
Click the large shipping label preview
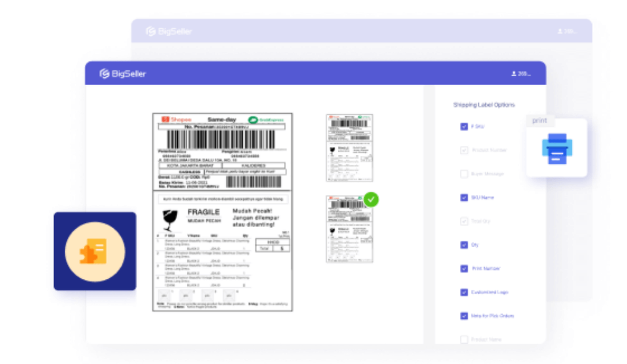(x=222, y=212)
